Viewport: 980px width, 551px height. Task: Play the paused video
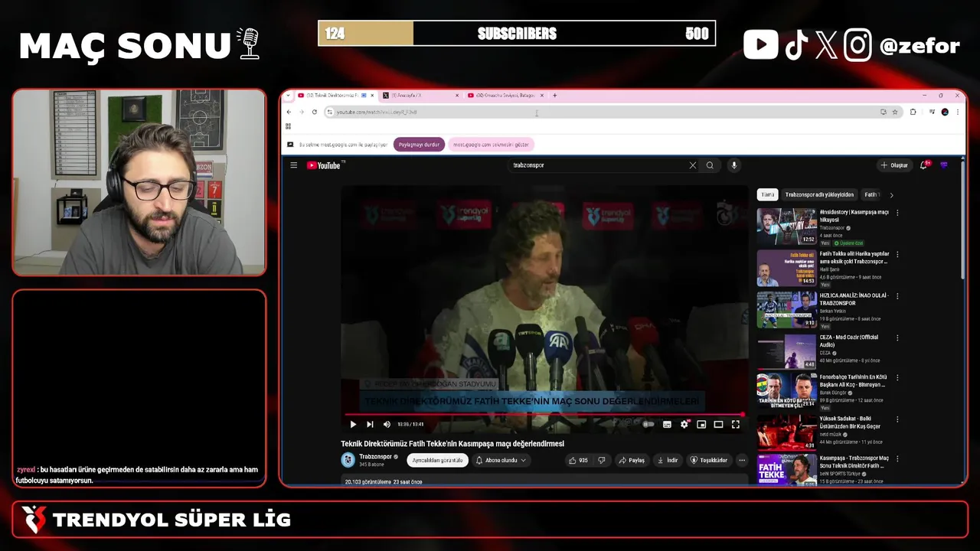point(353,424)
